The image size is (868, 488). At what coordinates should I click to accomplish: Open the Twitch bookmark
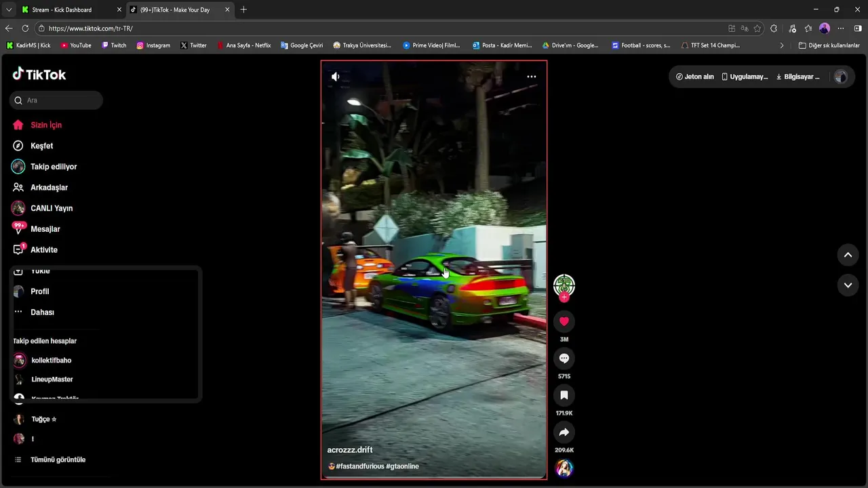114,45
